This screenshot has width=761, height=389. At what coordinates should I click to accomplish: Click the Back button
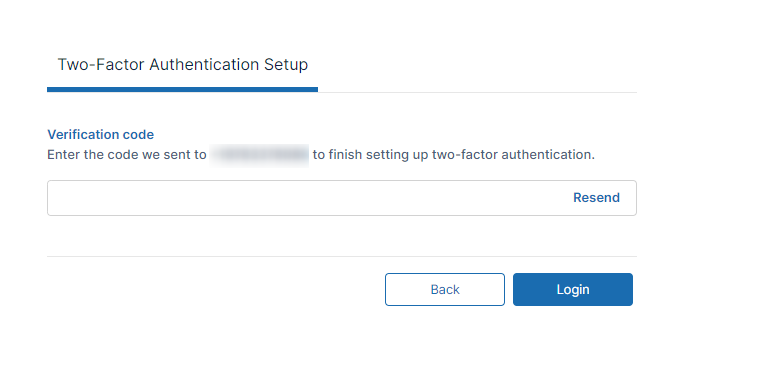(x=445, y=290)
